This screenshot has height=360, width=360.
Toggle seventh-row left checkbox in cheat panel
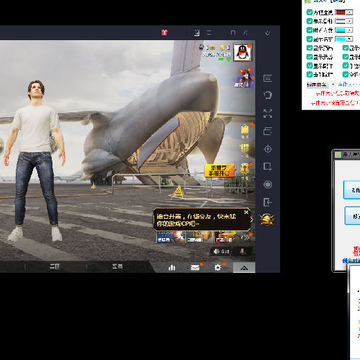click(x=310, y=66)
